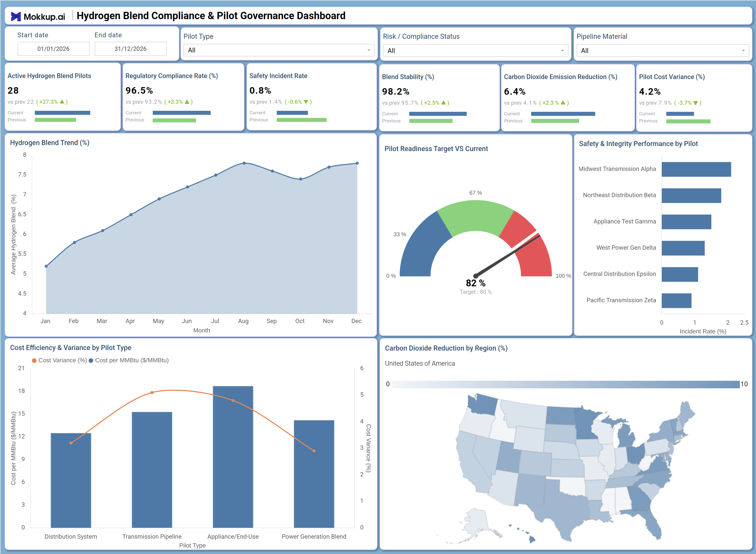Click the Central Distribution Epsilon bar

(680, 274)
